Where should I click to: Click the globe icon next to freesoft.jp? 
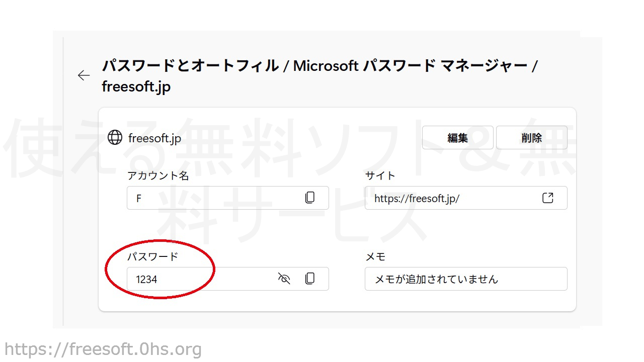[x=115, y=138]
